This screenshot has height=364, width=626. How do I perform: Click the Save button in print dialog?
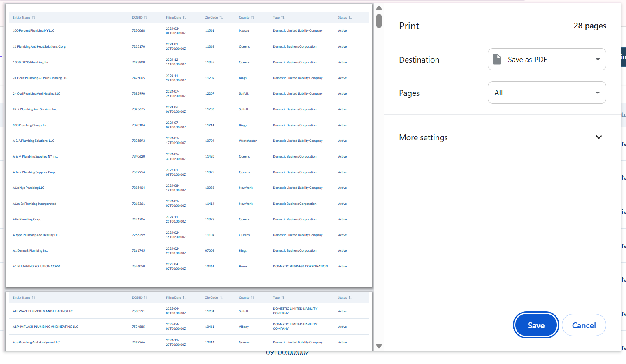coord(536,325)
